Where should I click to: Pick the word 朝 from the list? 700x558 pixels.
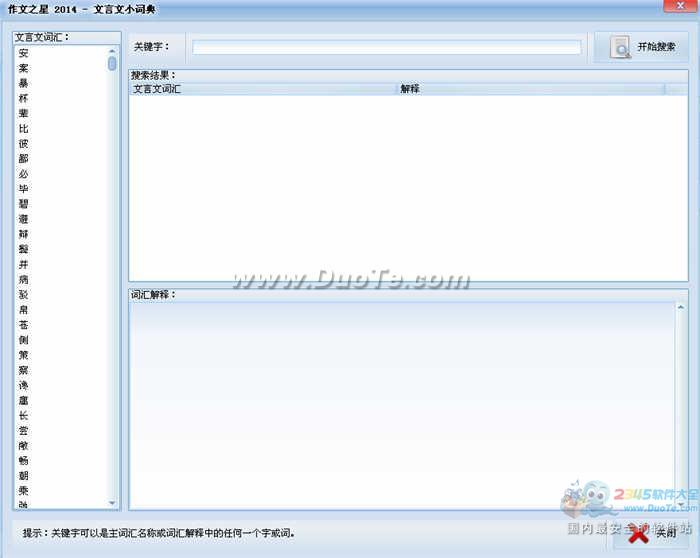click(23, 476)
